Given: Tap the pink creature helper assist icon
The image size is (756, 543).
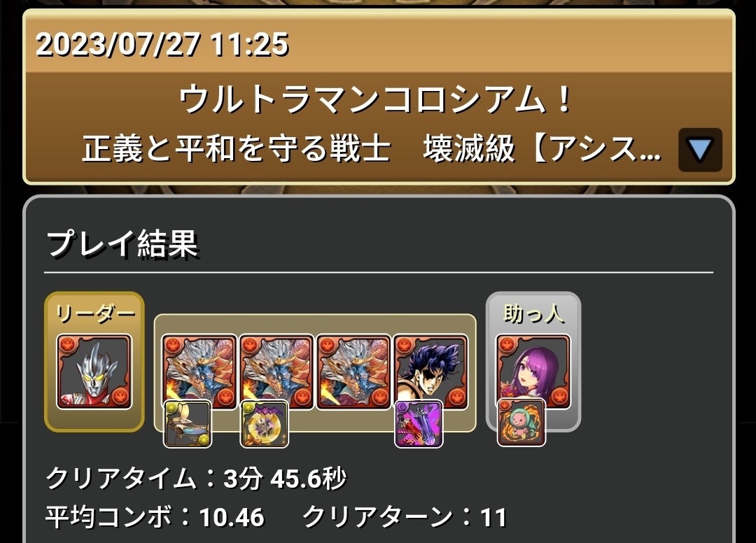Looking at the screenshot, I should (x=521, y=423).
